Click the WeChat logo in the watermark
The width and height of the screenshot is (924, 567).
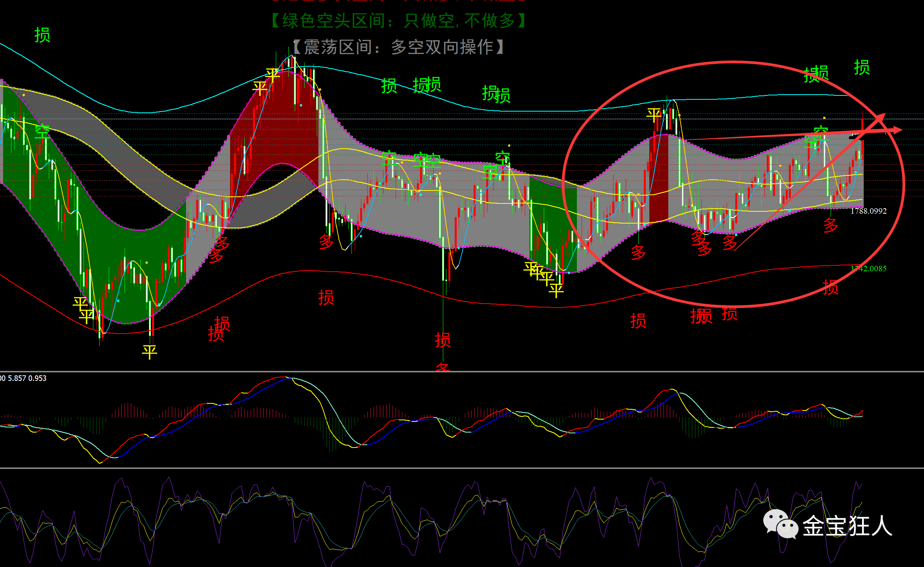click(x=780, y=524)
